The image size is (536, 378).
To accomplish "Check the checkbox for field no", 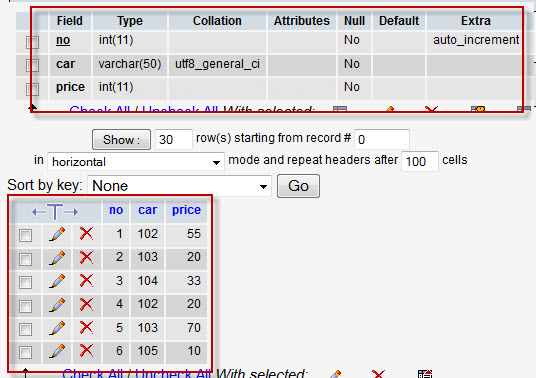I will (32, 42).
